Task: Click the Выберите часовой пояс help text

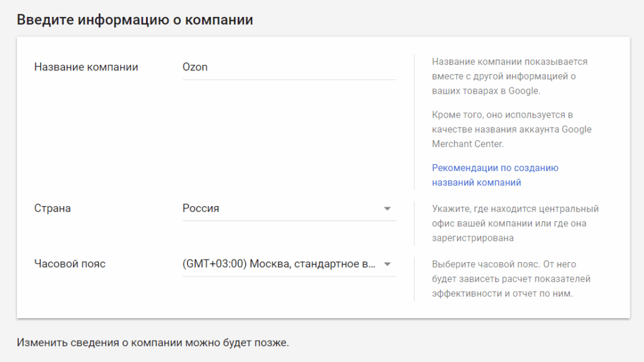Action: (511, 279)
